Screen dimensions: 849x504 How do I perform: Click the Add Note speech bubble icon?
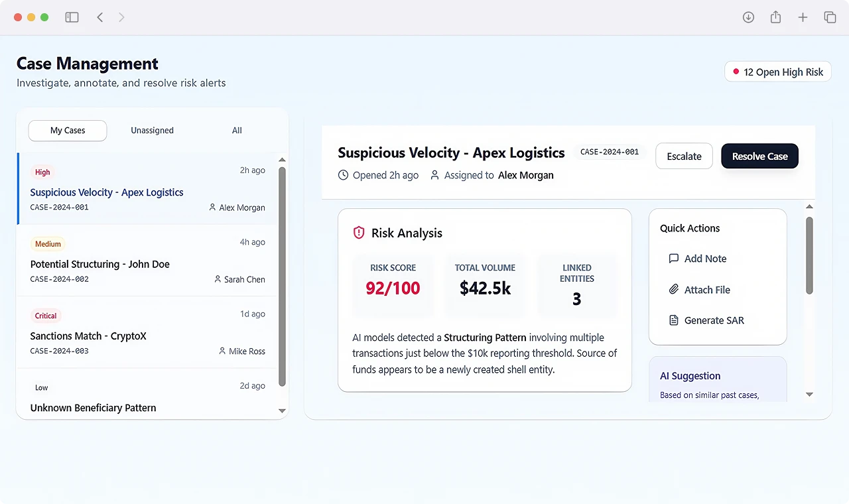coord(674,259)
